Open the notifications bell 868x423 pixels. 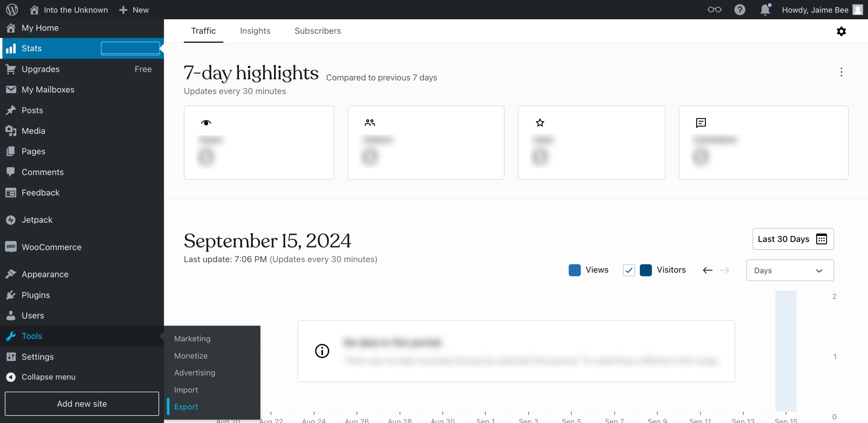click(765, 9)
